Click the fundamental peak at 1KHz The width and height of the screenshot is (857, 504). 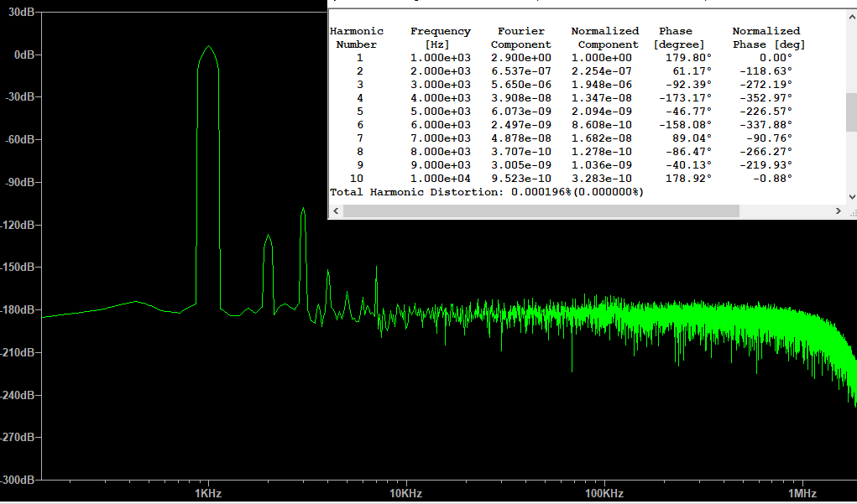pos(208,47)
